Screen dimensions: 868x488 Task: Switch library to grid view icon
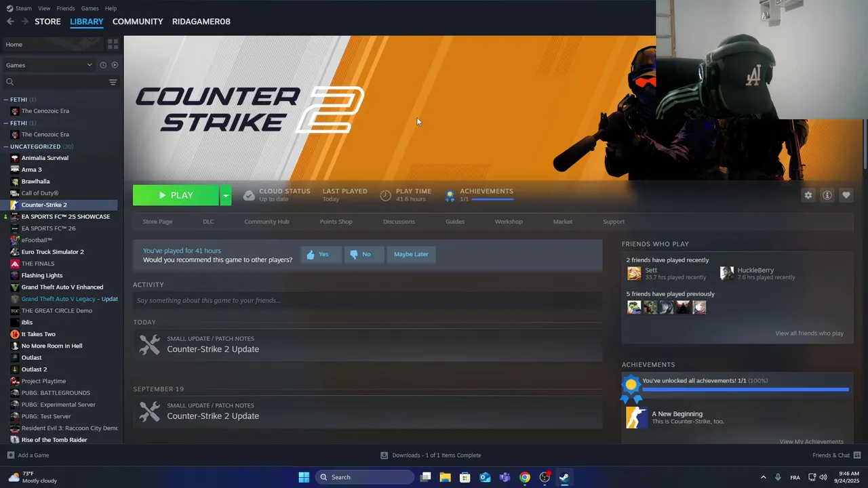113,44
